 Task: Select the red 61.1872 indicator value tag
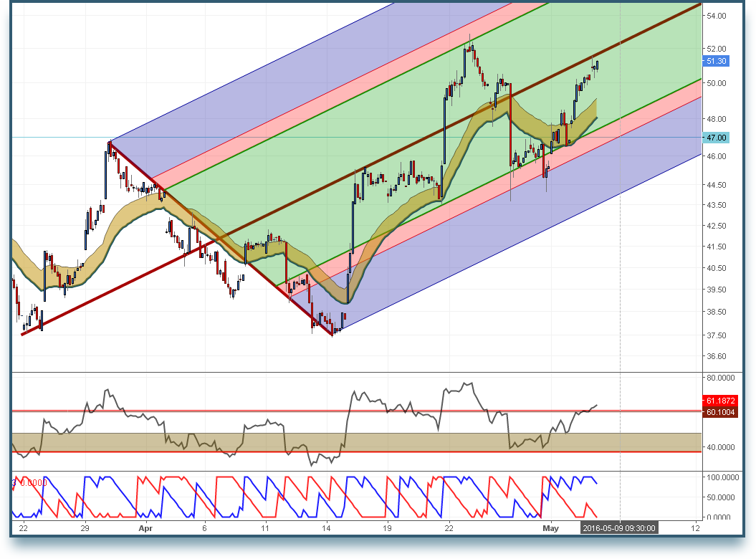[720, 401]
